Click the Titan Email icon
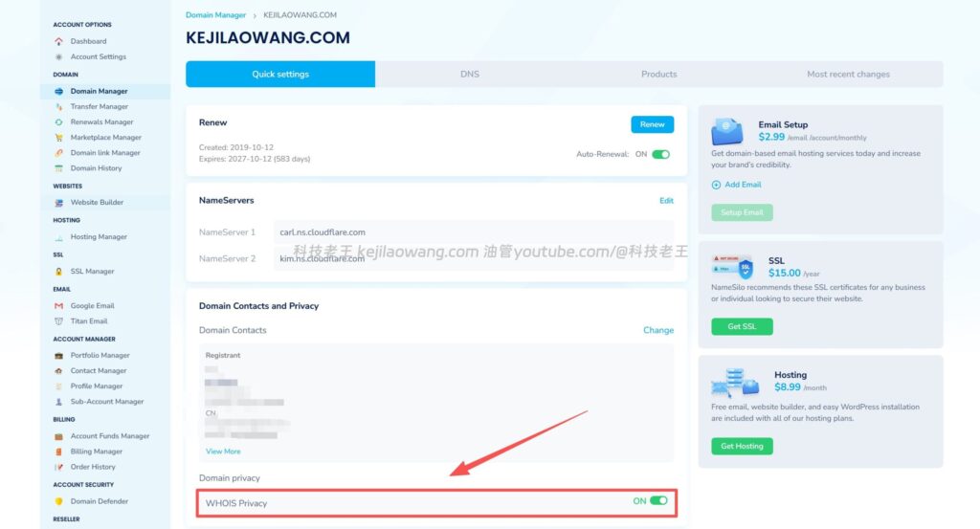This screenshot has width=980, height=529. tap(58, 321)
